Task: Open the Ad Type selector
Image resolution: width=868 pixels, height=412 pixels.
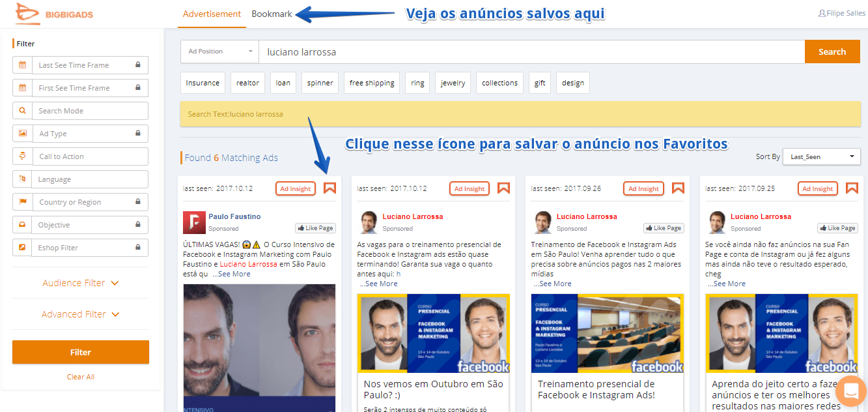Action: click(90, 134)
